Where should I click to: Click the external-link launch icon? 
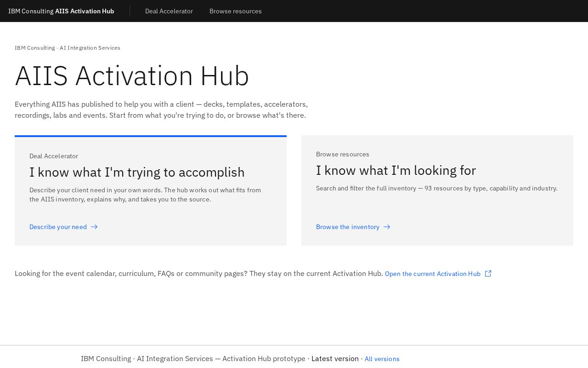488,274
